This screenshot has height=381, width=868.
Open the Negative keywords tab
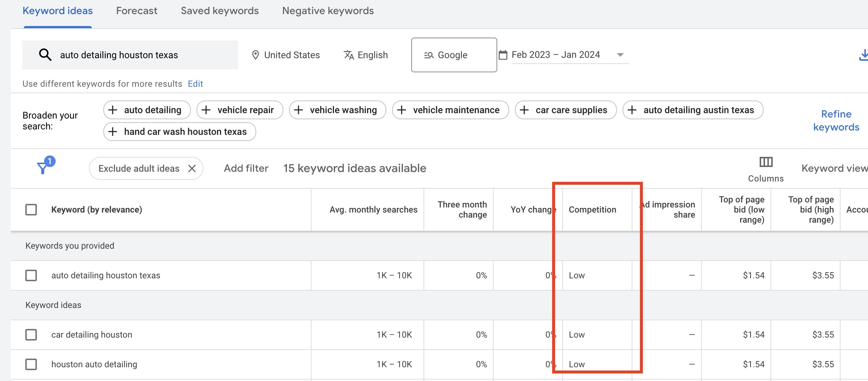click(x=328, y=11)
